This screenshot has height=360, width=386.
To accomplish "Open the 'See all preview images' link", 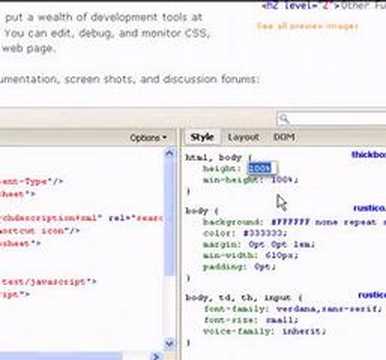I will [x=307, y=26].
